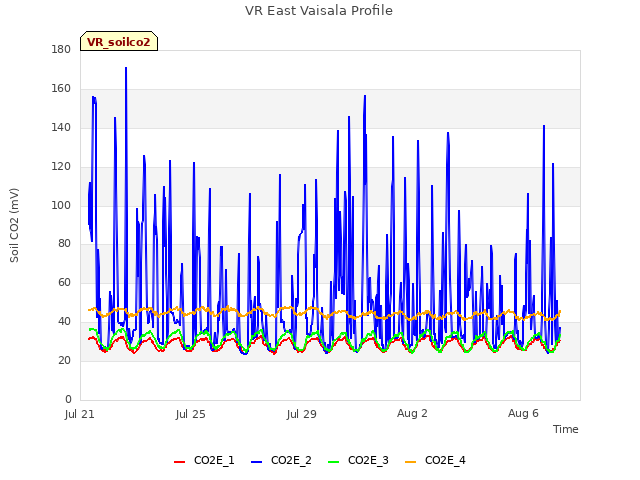Click the 160 y-axis tick label
Viewport: 640px width, 480px height.
(61, 89)
